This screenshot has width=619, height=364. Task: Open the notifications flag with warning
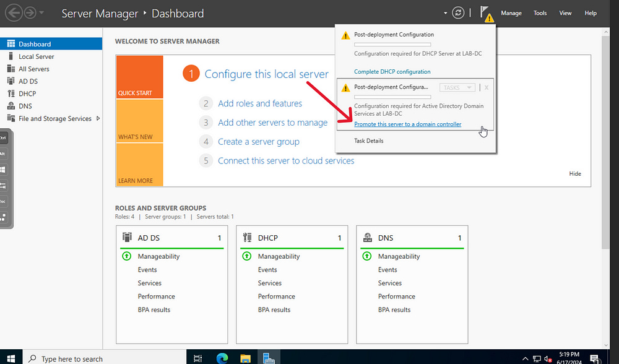tap(487, 14)
